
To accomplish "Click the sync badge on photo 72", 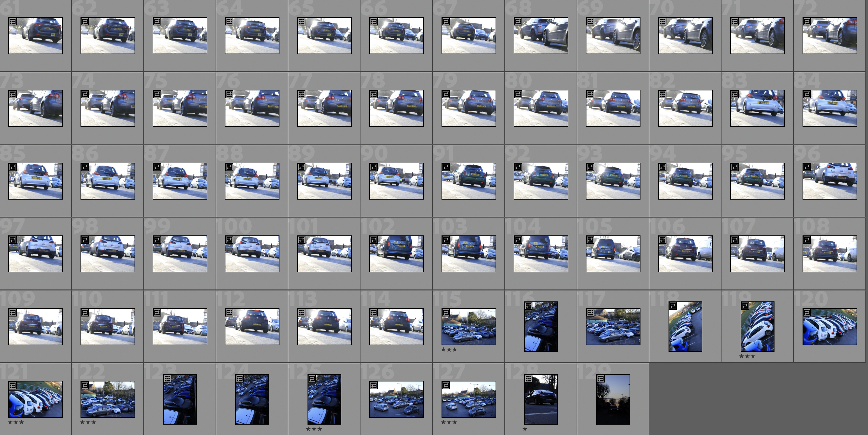I will [807, 22].
